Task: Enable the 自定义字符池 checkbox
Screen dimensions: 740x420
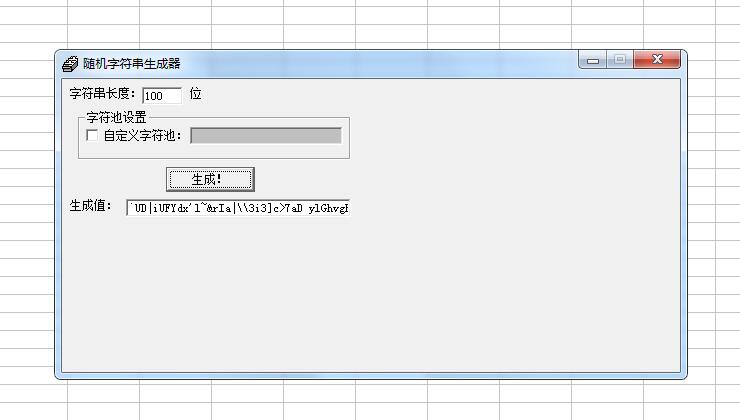Action: (x=92, y=135)
